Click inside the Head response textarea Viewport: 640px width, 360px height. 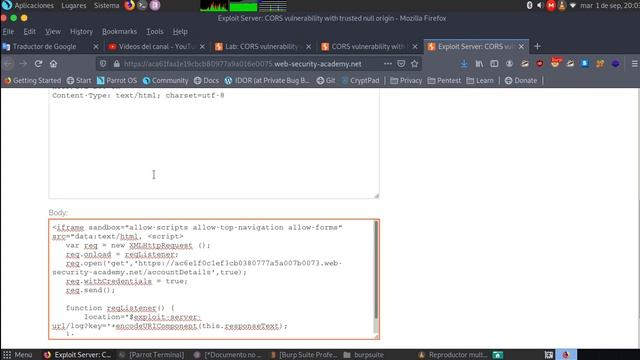(x=214, y=143)
